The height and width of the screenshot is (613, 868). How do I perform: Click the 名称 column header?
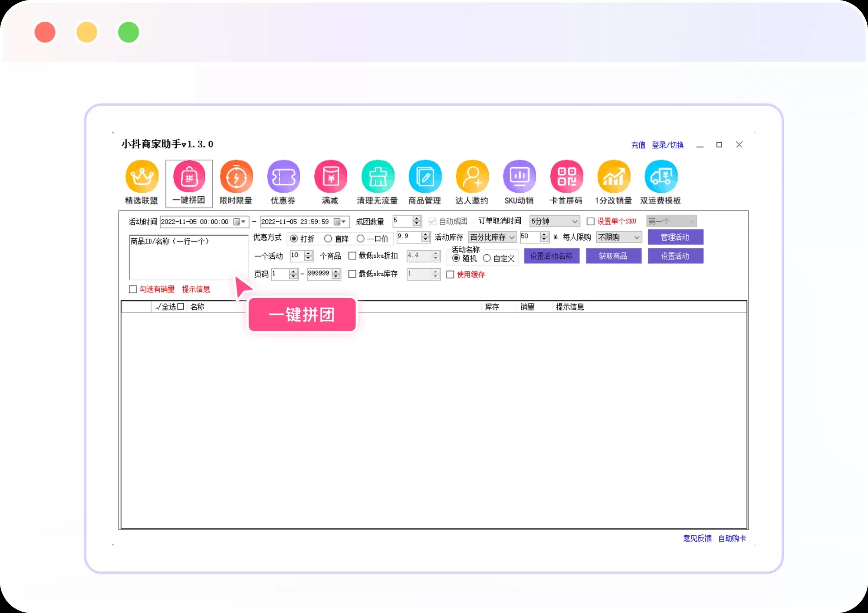click(x=198, y=307)
